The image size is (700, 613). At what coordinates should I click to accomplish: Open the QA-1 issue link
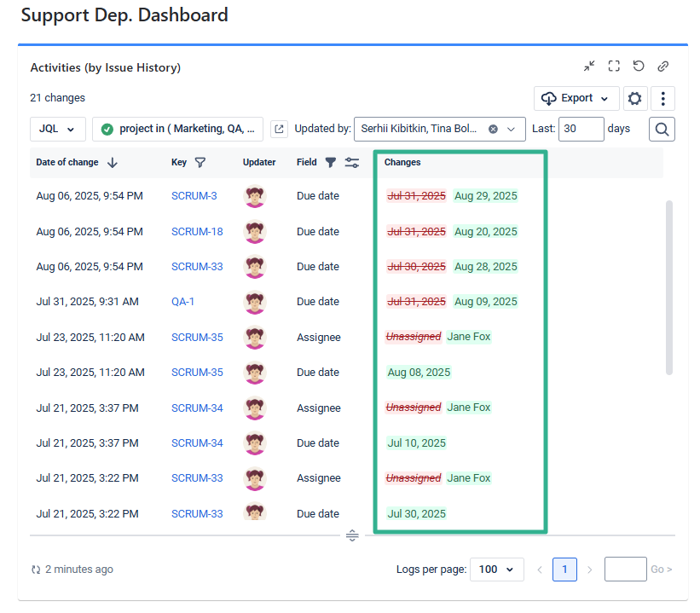(182, 302)
